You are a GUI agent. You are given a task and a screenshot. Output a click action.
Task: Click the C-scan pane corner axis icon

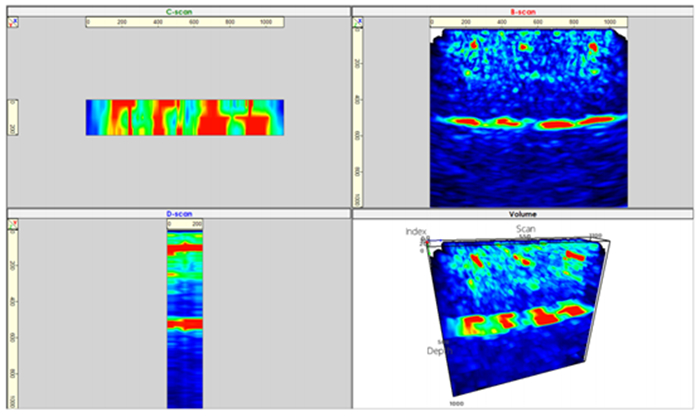(x=13, y=22)
